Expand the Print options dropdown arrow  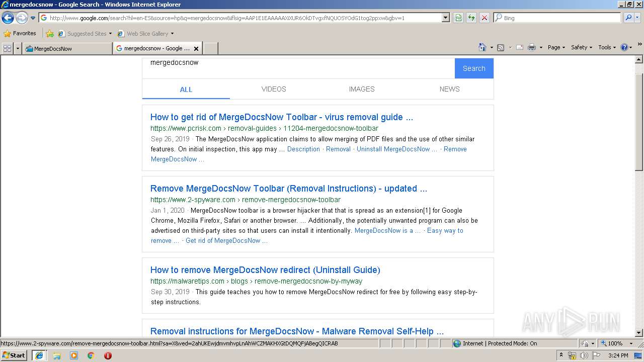(541, 47)
